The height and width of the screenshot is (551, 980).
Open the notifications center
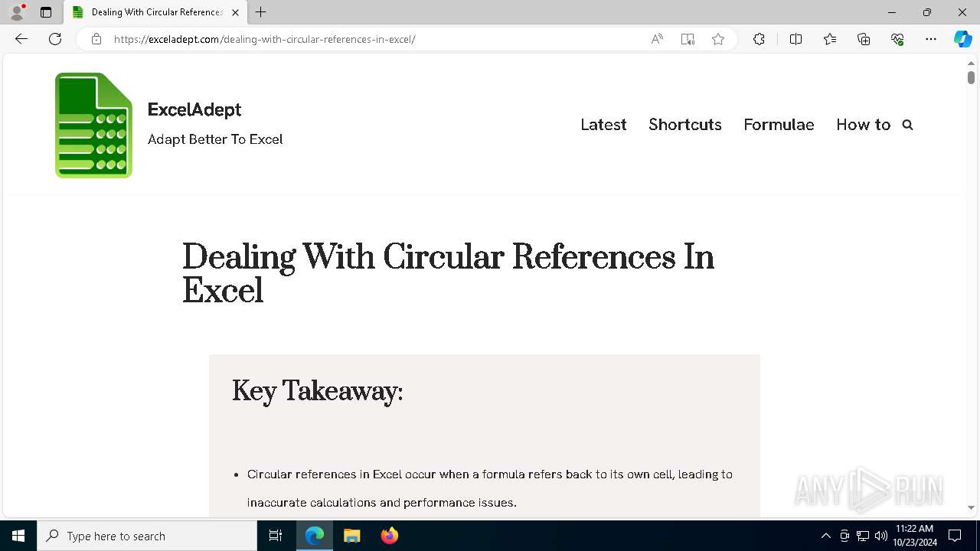tap(955, 536)
